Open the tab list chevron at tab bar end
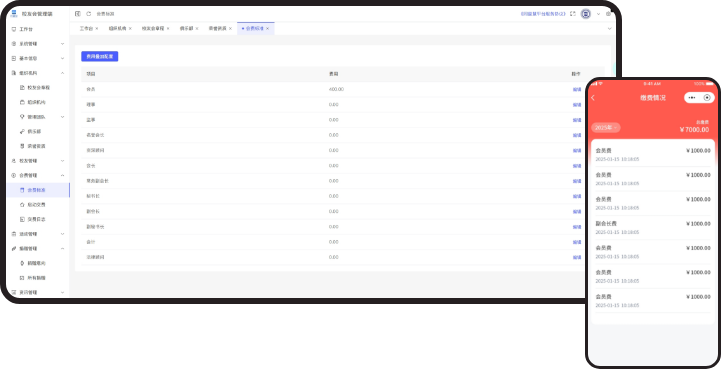Screen dimensions: 721x369 (610, 29)
